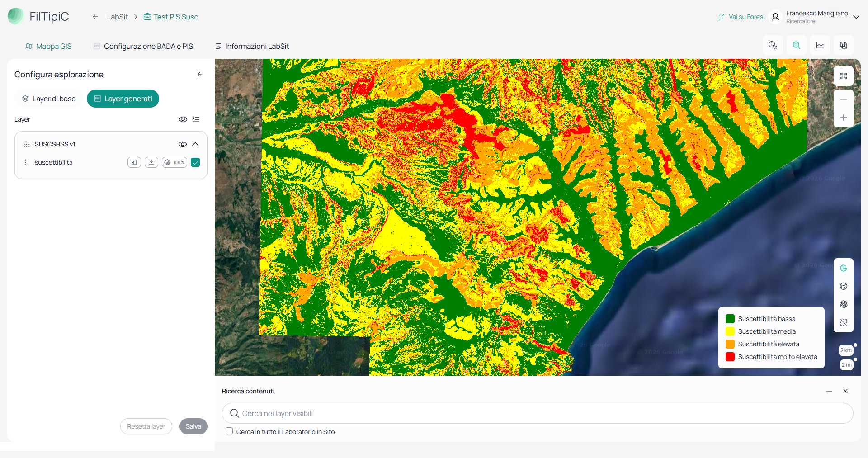Toggle the 2 km scale unit
The width and height of the screenshot is (868, 458).
[846, 350]
